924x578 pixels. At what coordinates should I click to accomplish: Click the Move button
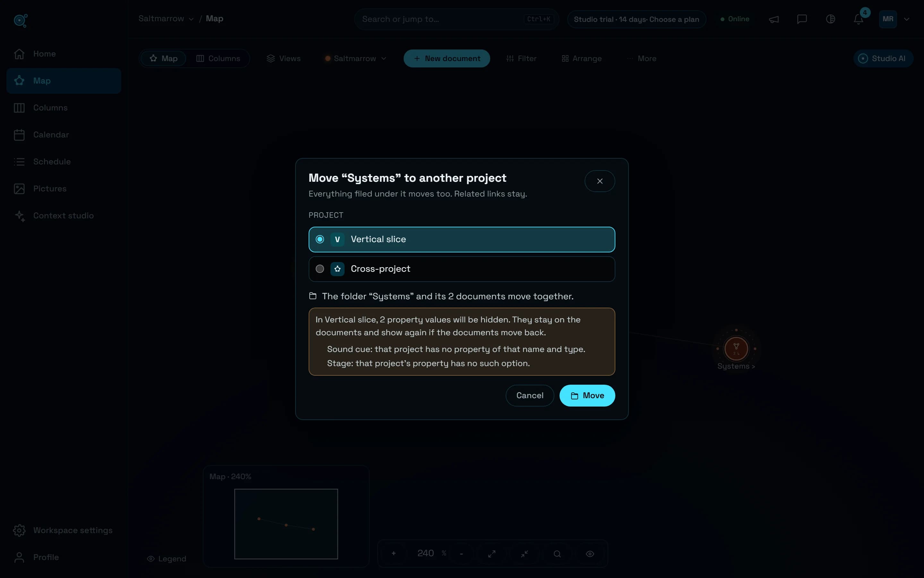pyautogui.click(x=587, y=396)
